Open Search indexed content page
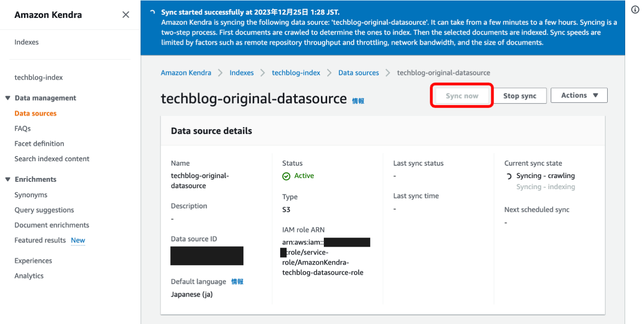644x324 pixels. pos(52,159)
